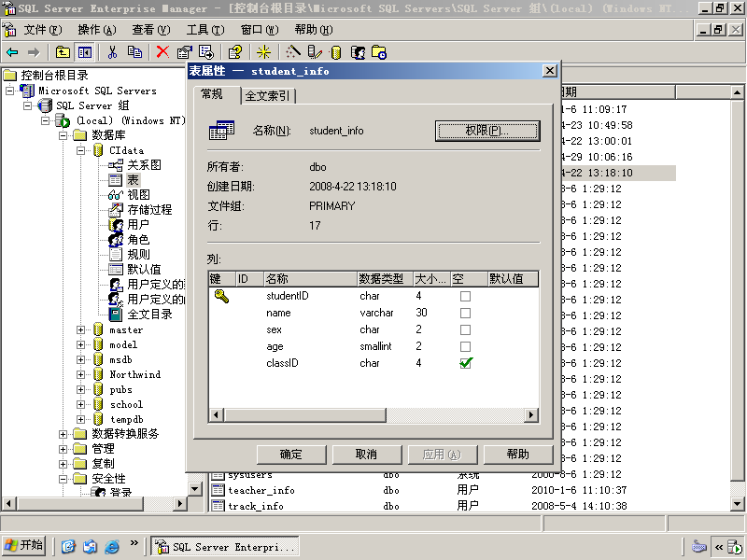
Task: Click the Register server toolbar icon
Action: point(315,52)
